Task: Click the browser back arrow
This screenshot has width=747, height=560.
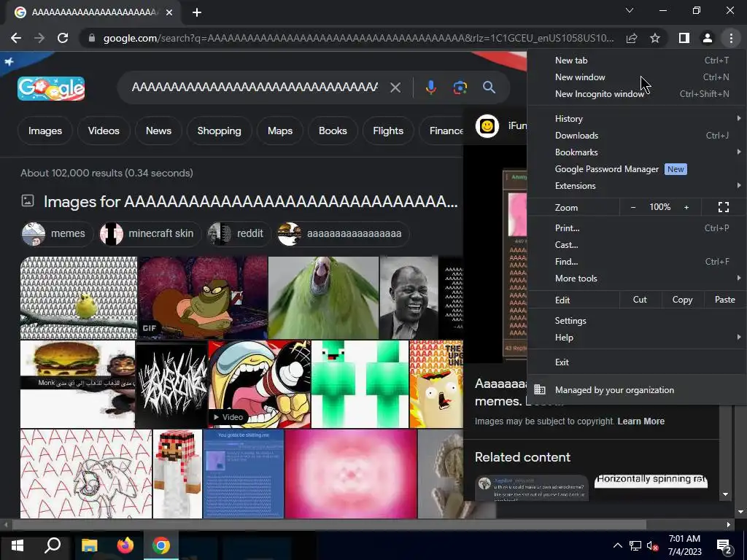Action: [x=16, y=38]
